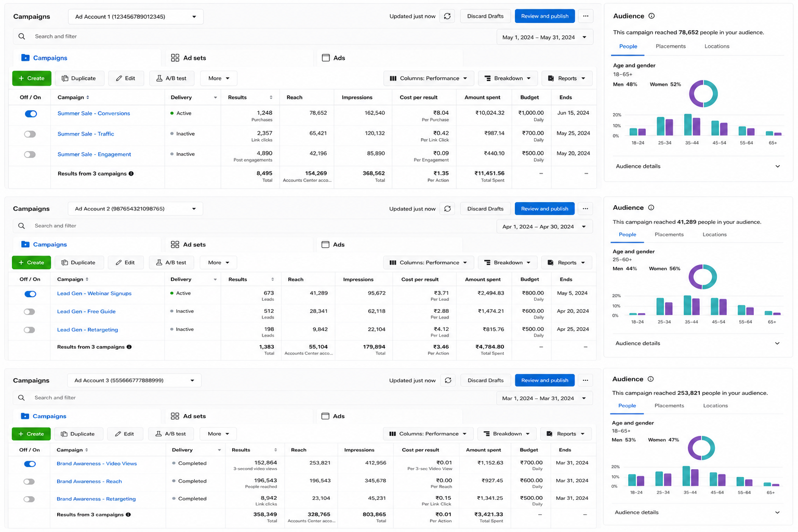Screen dimensions: 798x532
Task: Open three-dots menu in Ad Account 2 header
Action: [x=586, y=208]
